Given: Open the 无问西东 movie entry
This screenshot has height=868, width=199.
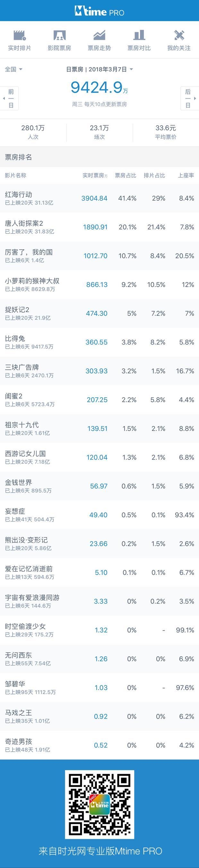Looking at the screenshot, I should coord(99,659).
